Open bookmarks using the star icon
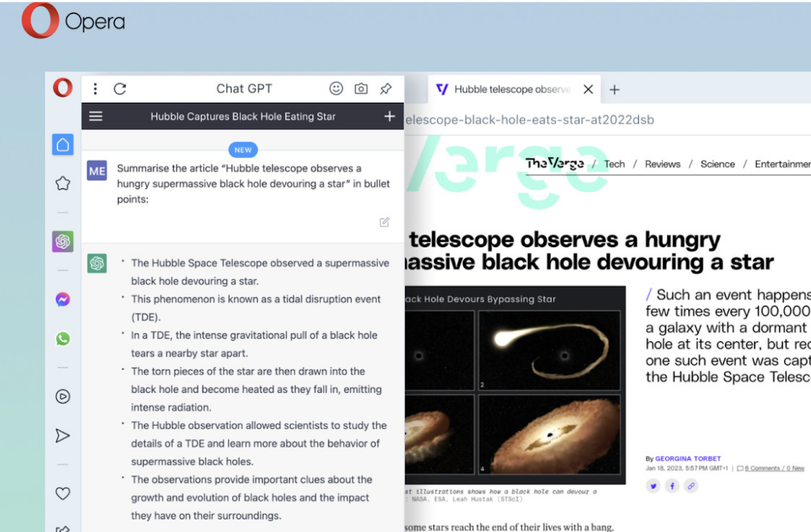 tap(62, 183)
